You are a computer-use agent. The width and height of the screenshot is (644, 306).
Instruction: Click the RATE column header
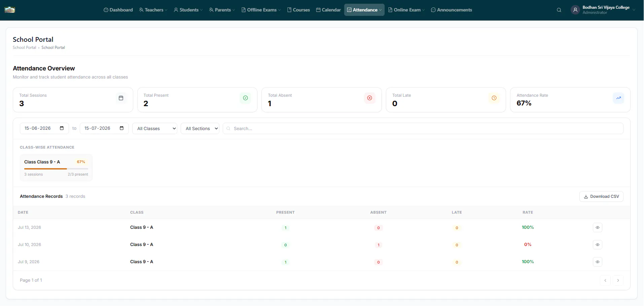click(528, 212)
